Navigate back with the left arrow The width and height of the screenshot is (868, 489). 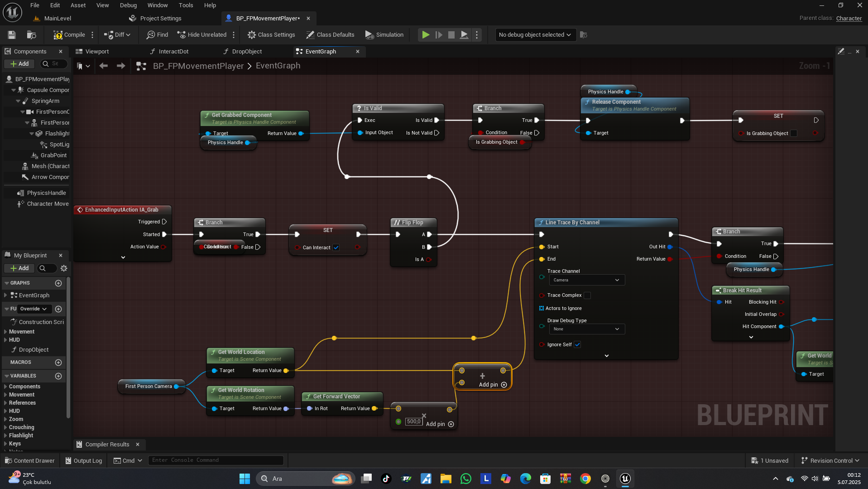pyautogui.click(x=104, y=66)
